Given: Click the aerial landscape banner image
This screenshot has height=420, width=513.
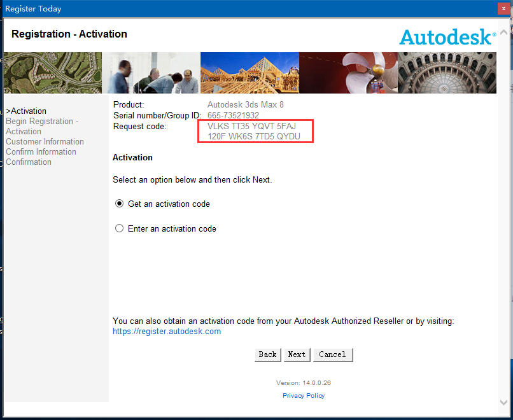Looking at the screenshot, I should coord(52,73).
